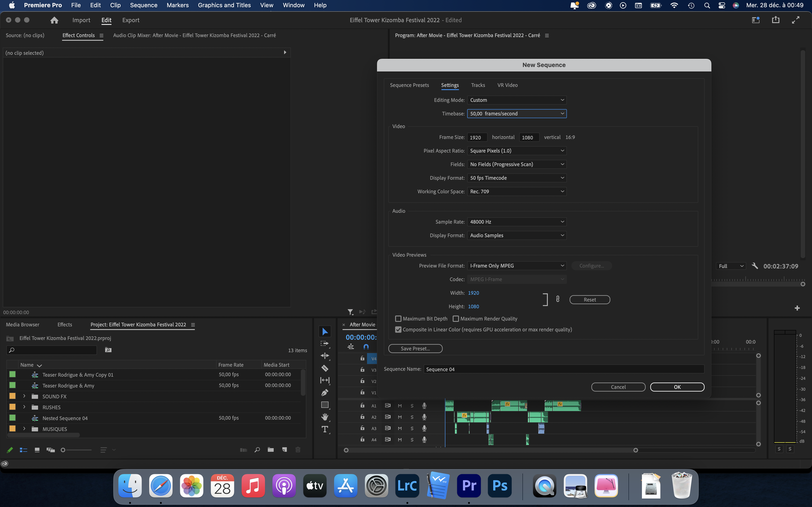Select the Pen tool
This screenshot has width=812, height=507.
[324, 392]
